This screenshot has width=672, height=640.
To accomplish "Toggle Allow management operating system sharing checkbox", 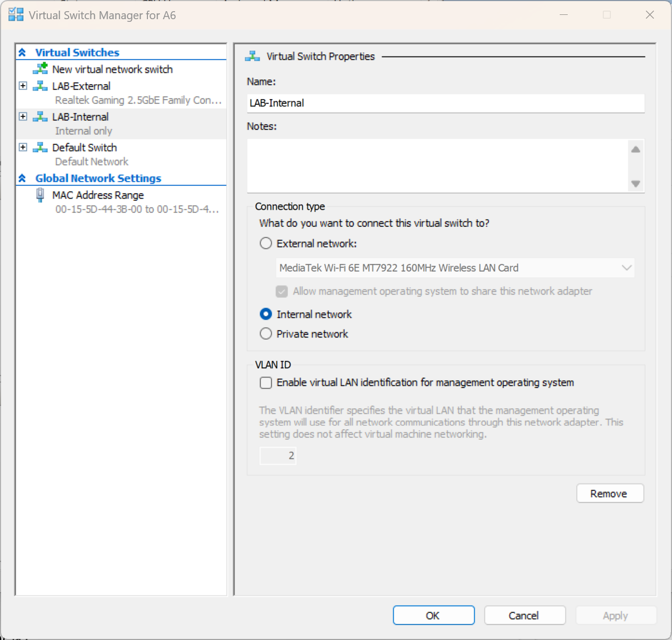I will point(282,291).
